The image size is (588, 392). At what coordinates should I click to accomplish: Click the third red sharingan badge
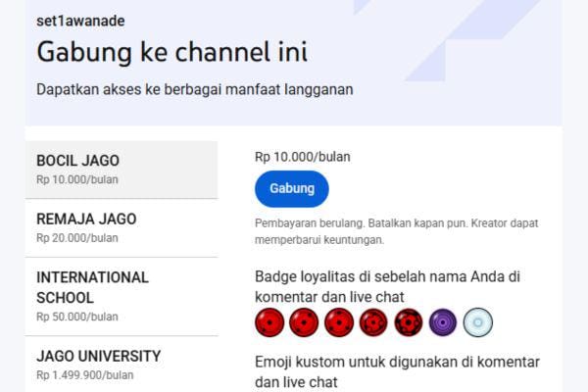pos(339,322)
